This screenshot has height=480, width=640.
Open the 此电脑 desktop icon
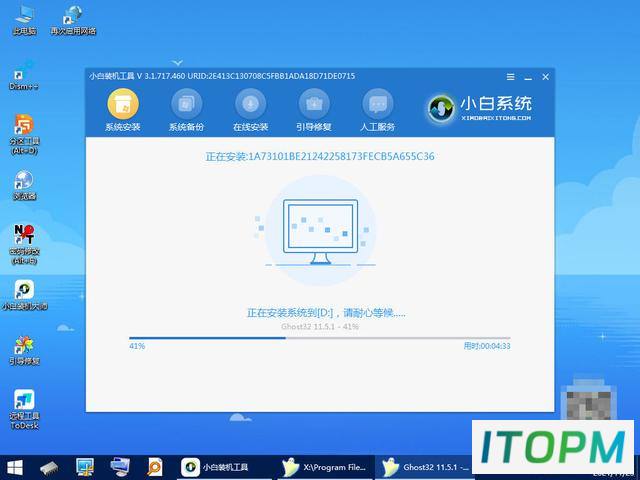click(24, 19)
